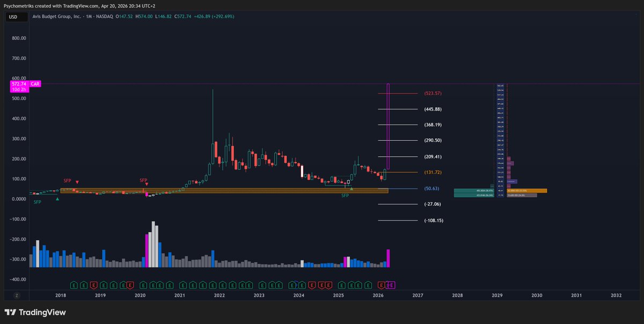The height and width of the screenshot is (324, 644).
Task: Select the (209.41) level label
Action: 433,157
